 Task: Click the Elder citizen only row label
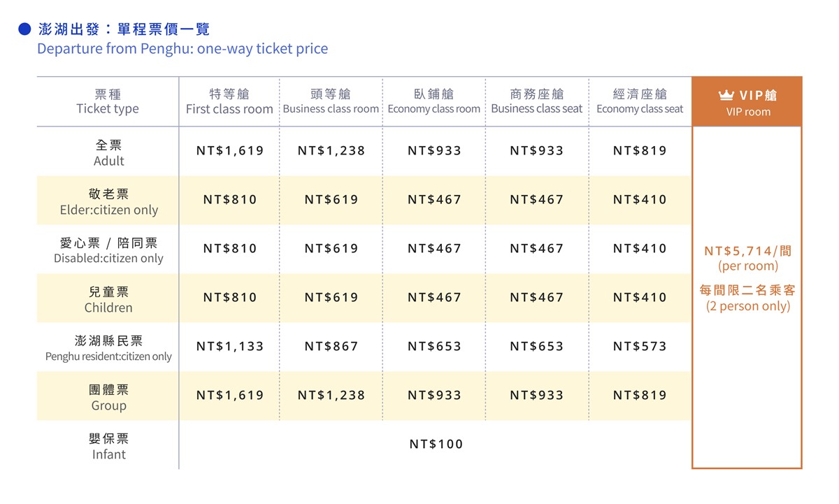click(108, 202)
